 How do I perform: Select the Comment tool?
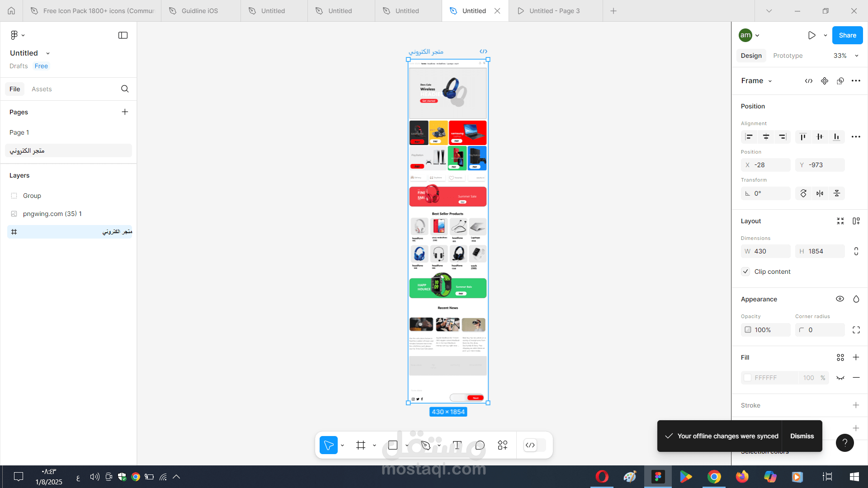(x=480, y=445)
